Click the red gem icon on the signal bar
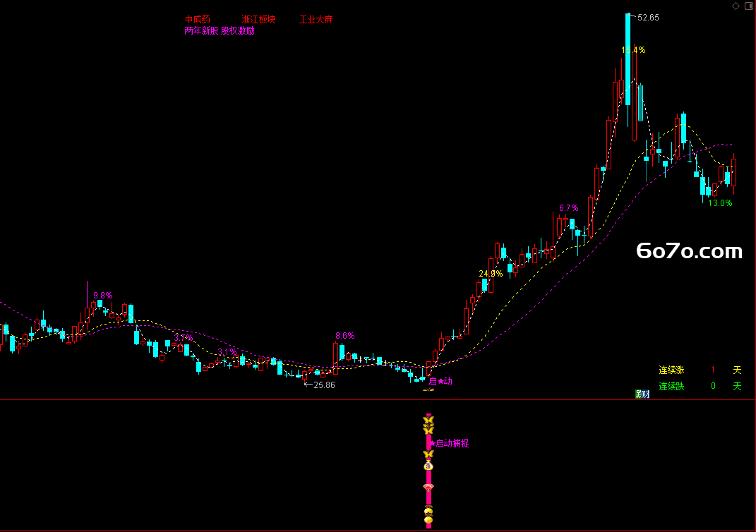Image resolution: width=756 pixels, height=532 pixels. click(428, 487)
